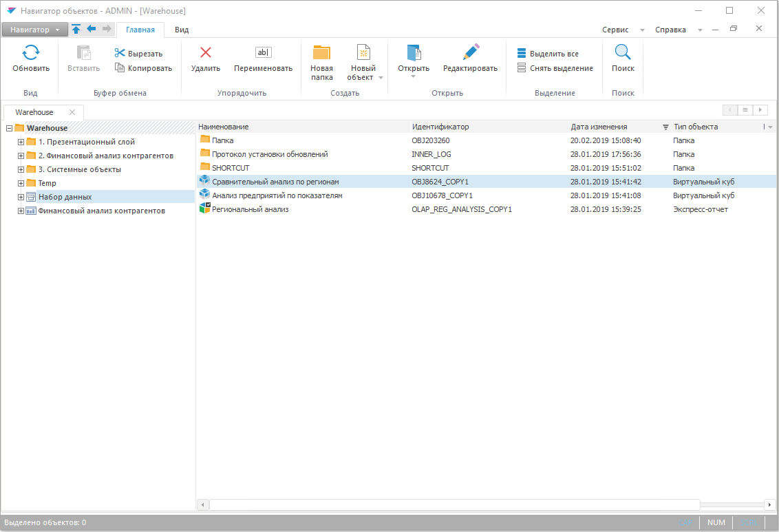The image size is (779, 532).
Task: Click the horizontal scrollbar right arrow
Action: 768,504
